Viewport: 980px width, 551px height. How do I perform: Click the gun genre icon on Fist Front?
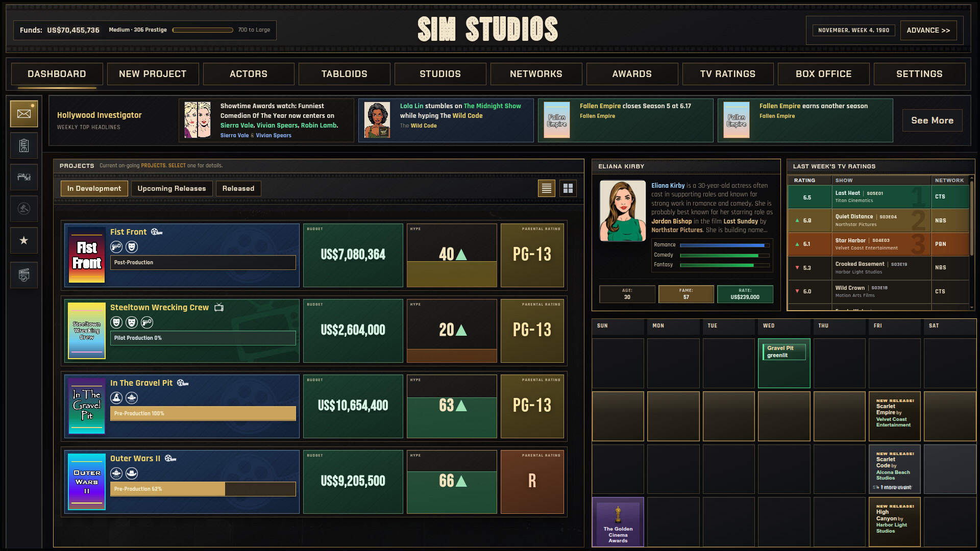coord(116,247)
